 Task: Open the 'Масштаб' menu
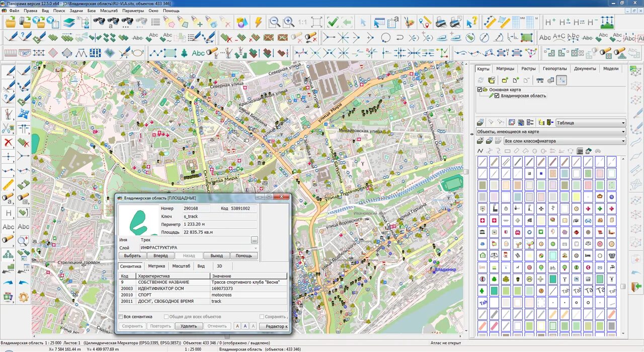(x=109, y=11)
